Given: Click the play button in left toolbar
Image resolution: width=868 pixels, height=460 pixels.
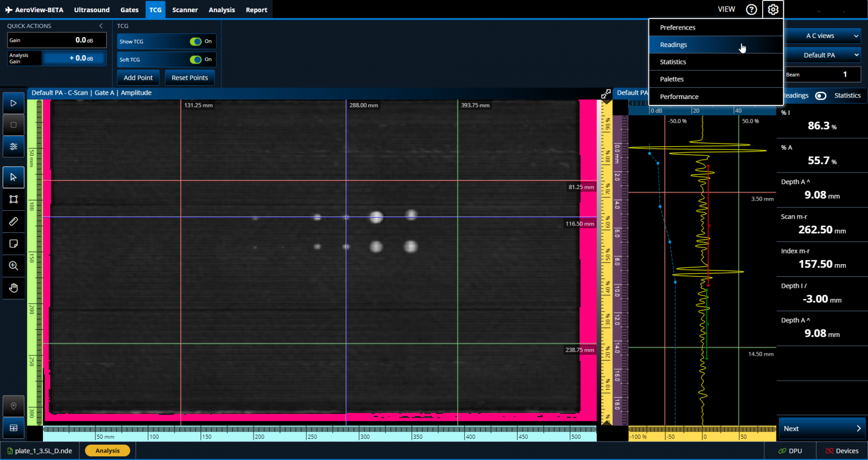Looking at the screenshot, I should tap(14, 103).
